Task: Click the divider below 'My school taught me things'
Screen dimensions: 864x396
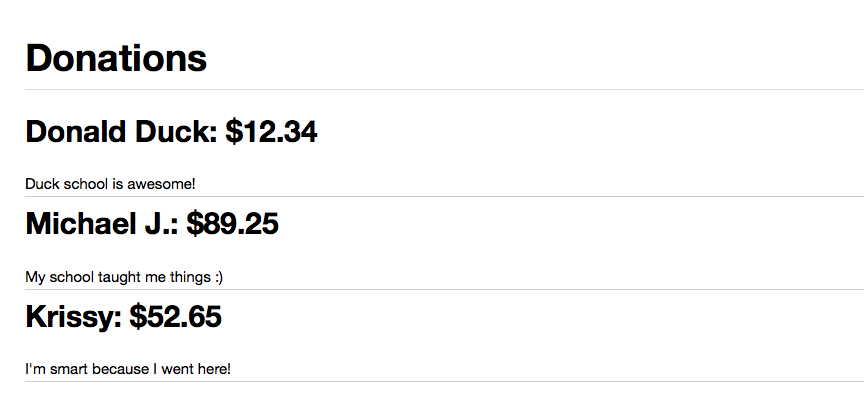Action: click(445, 289)
